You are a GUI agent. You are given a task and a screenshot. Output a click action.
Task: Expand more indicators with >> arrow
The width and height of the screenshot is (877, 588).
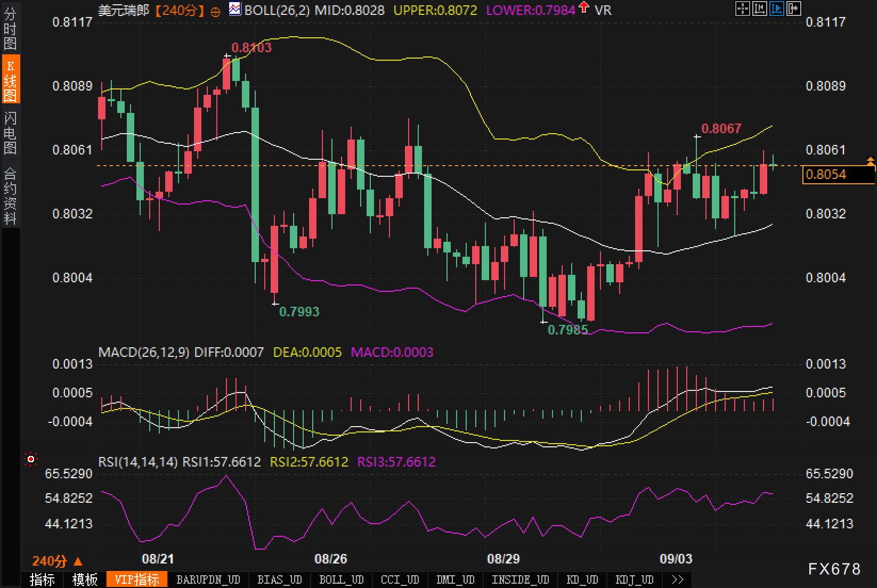(677, 579)
